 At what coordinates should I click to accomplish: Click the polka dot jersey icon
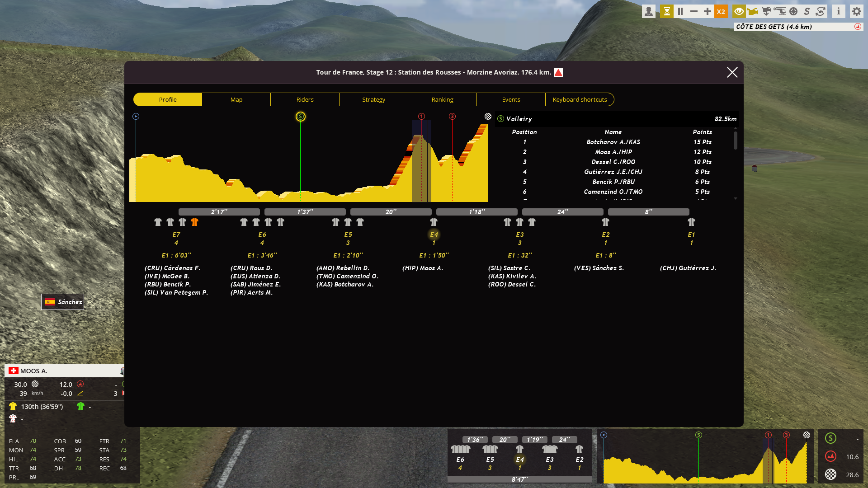13,418
